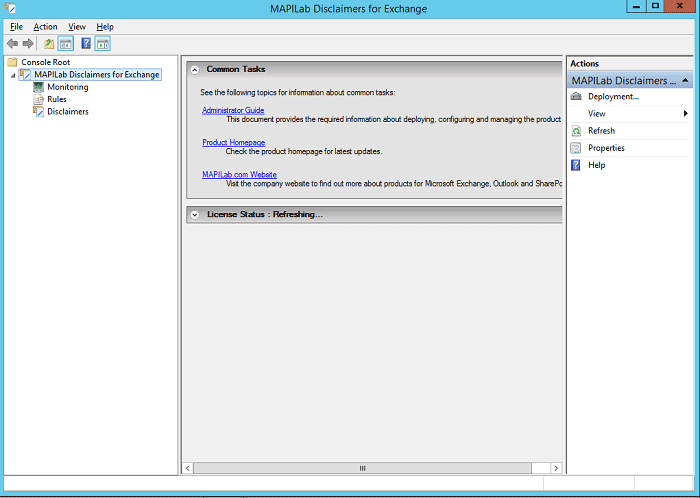Viewport: 700px width, 498px height.
Task: Maximize the MAPILab Disclaimers window
Action: (655, 7)
